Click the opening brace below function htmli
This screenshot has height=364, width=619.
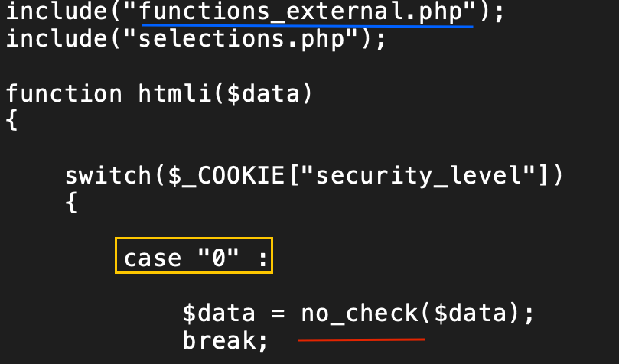pos(11,120)
